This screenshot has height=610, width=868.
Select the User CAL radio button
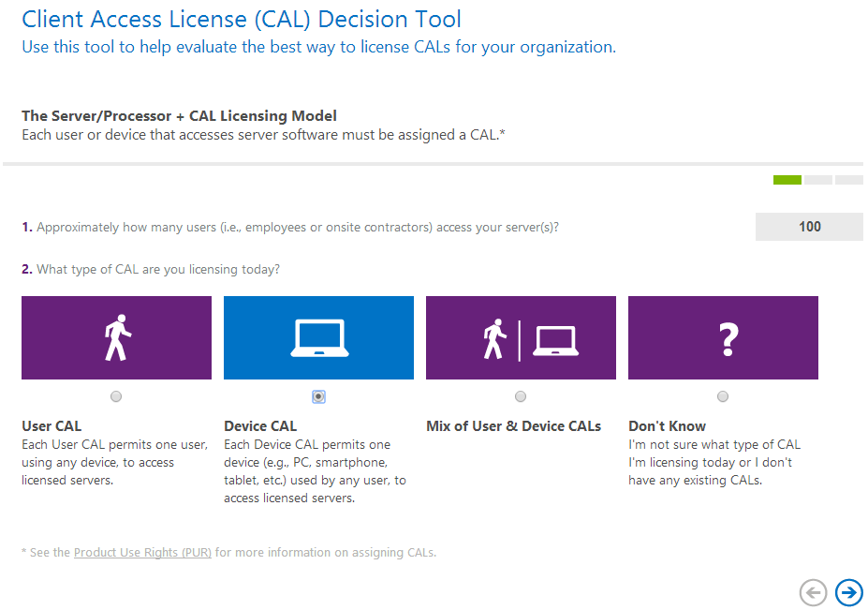click(116, 397)
